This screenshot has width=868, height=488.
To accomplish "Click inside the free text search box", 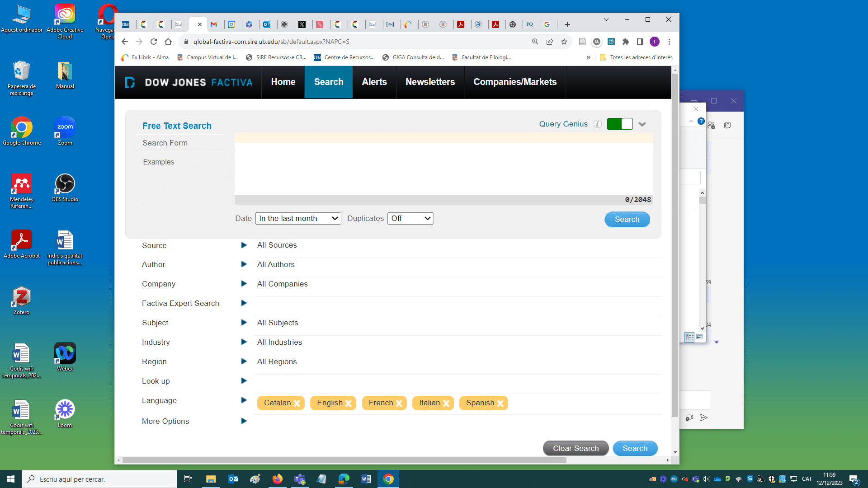I will tap(443, 168).
